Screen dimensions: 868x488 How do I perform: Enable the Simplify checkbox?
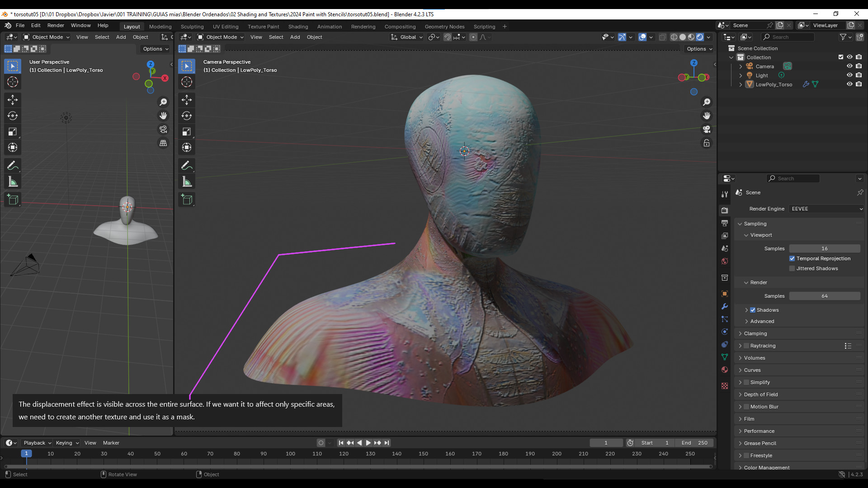746,382
